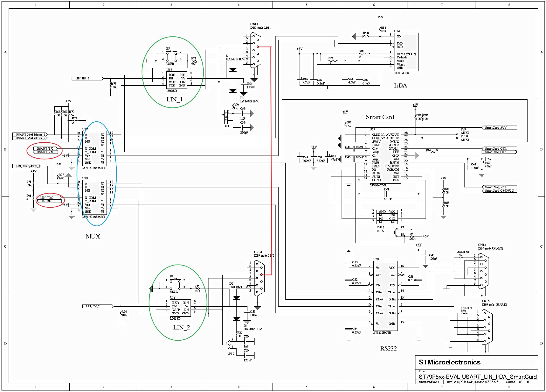Select the JP12 jumper header
This screenshot has width=546, height=392.
click(x=229, y=345)
